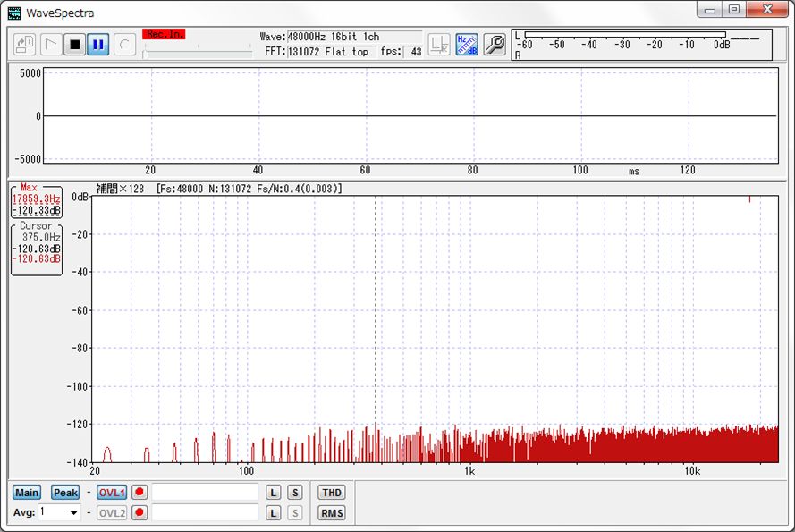The image size is (795, 532).
Task: Click the L/R channel display icon
Action: click(437, 45)
